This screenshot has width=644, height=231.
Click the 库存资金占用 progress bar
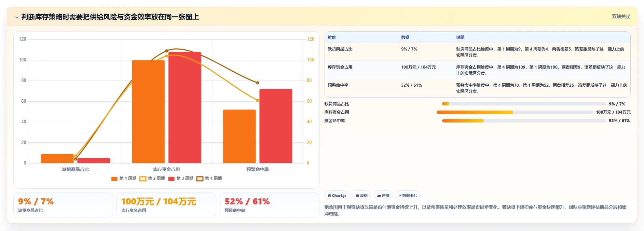[515, 112]
